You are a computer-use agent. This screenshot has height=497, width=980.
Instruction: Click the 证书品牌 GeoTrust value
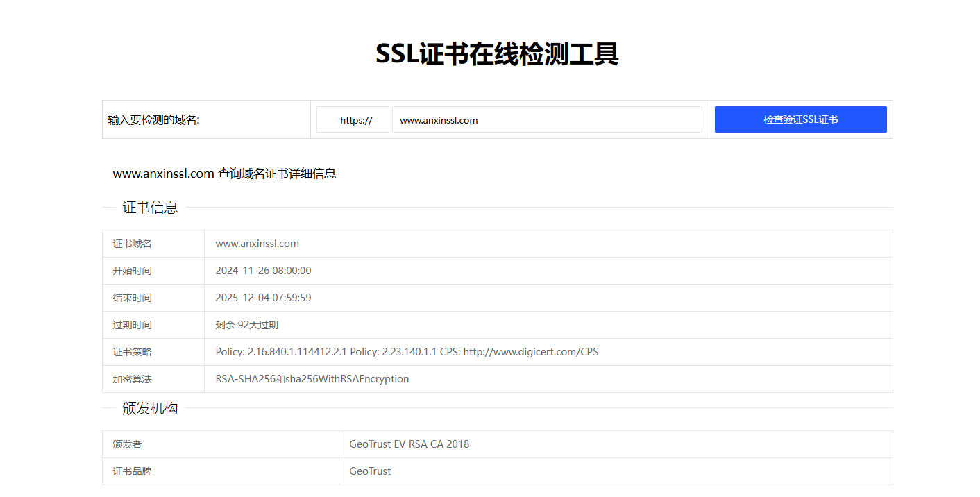click(x=370, y=471)
